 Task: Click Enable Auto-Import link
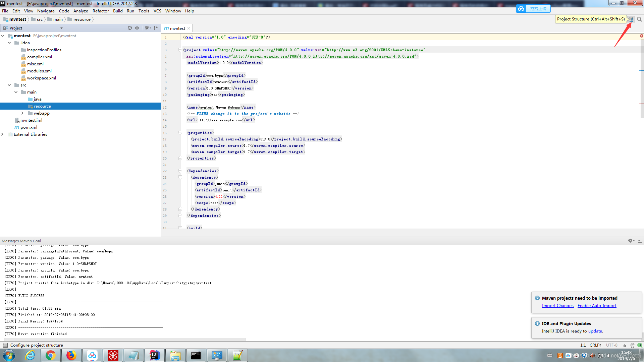click(x=597, y=306)
